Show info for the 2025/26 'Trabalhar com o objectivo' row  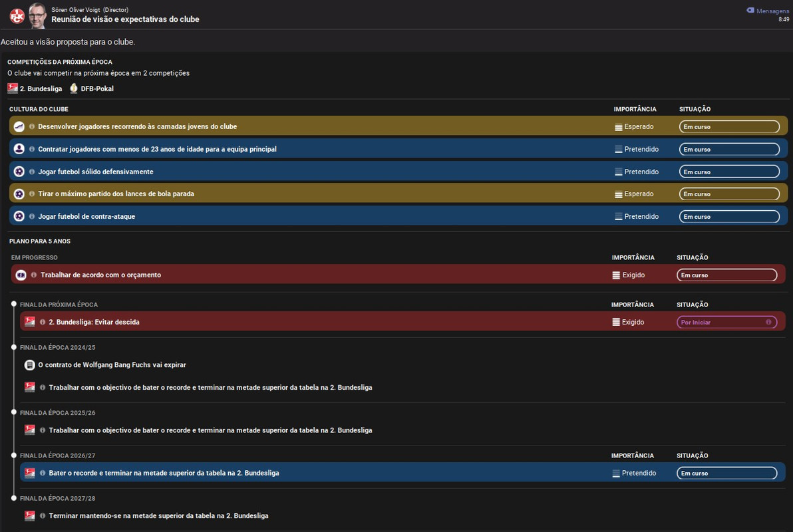click(x=43, y=430)
